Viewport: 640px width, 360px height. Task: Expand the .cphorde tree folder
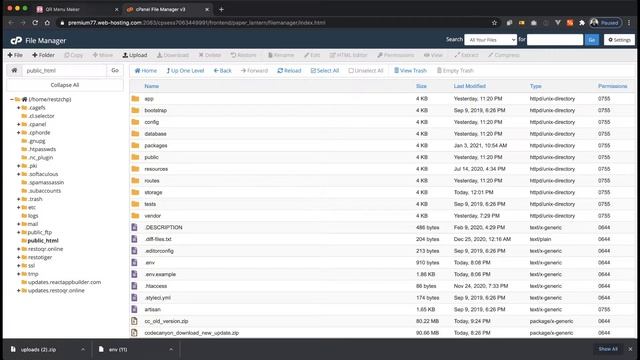[x=18, y=133]
